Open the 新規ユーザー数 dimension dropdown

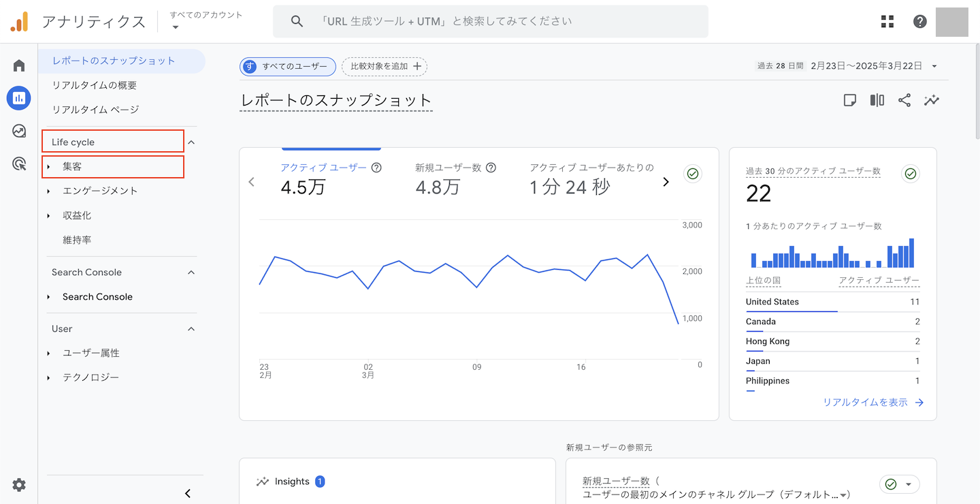pos(844,495)
